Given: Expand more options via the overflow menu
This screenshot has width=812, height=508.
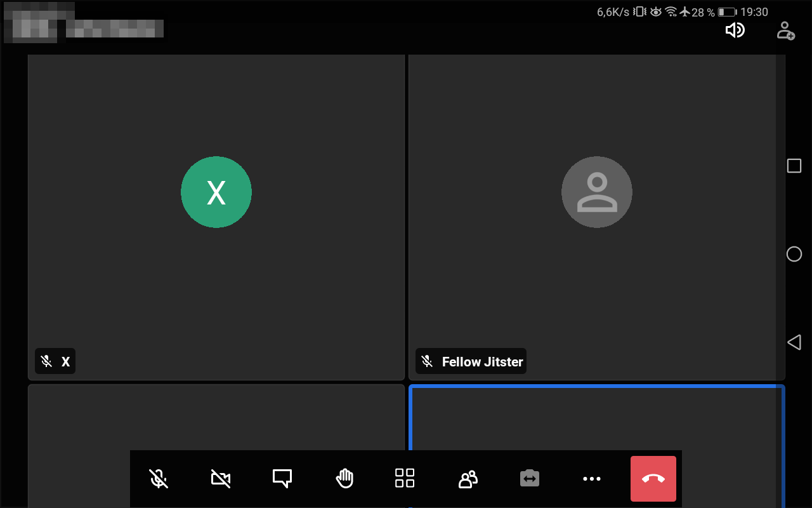Looking at the screenshot, I should tap(591, 478).
